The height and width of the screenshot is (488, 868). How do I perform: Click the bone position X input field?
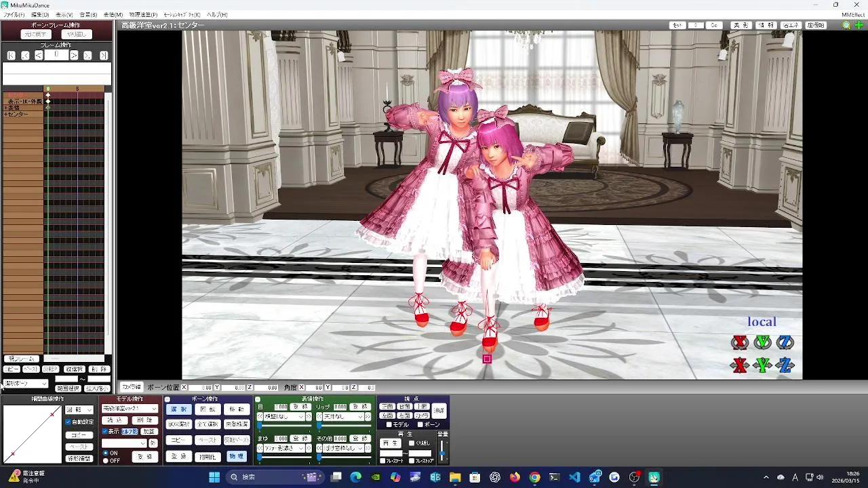point(200,387)
